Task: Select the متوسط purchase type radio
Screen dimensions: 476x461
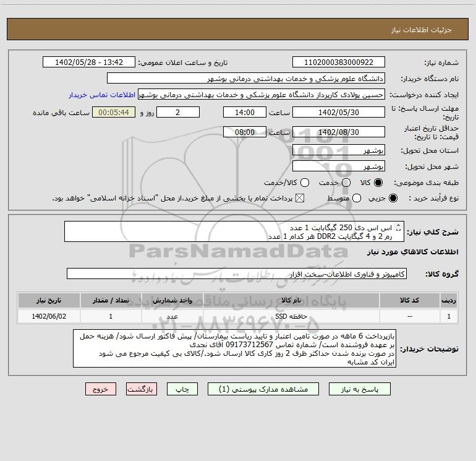Action: click(x=357, y=198)
